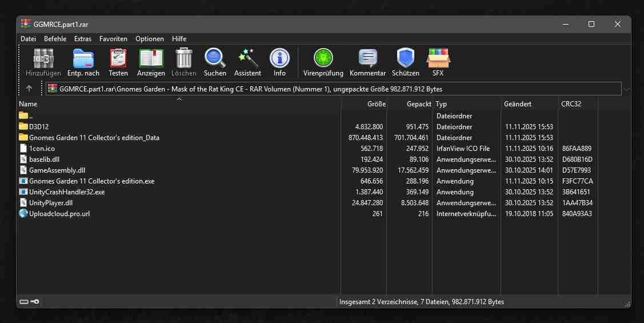The width and height of the screenshot is (644, 323).
Task: Click the GameAssembly.dll file icon
Action: coord(23,170)
